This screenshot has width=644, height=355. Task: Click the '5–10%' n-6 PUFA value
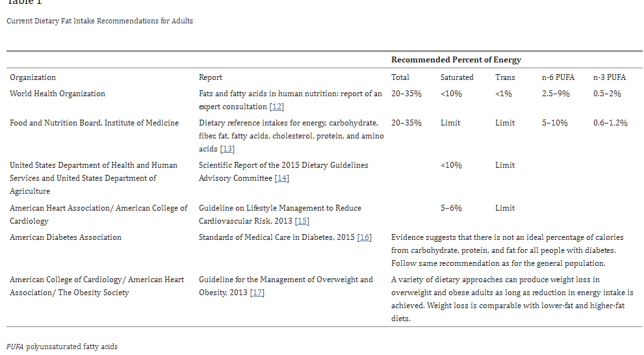coord(554,123)
